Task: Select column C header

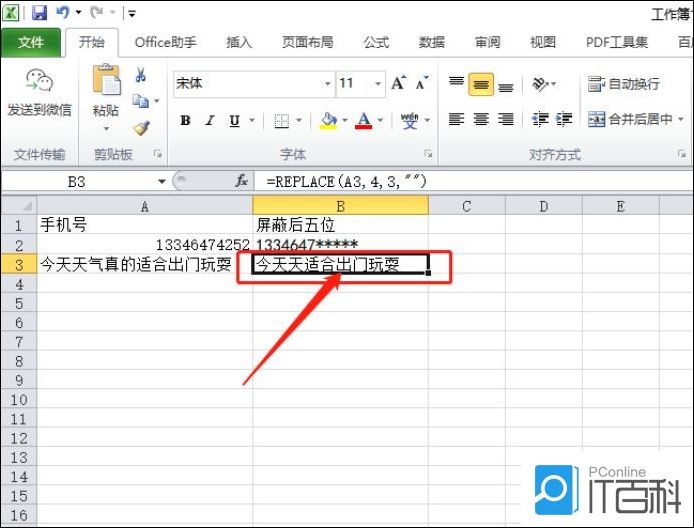Action: tap(467, 206)
